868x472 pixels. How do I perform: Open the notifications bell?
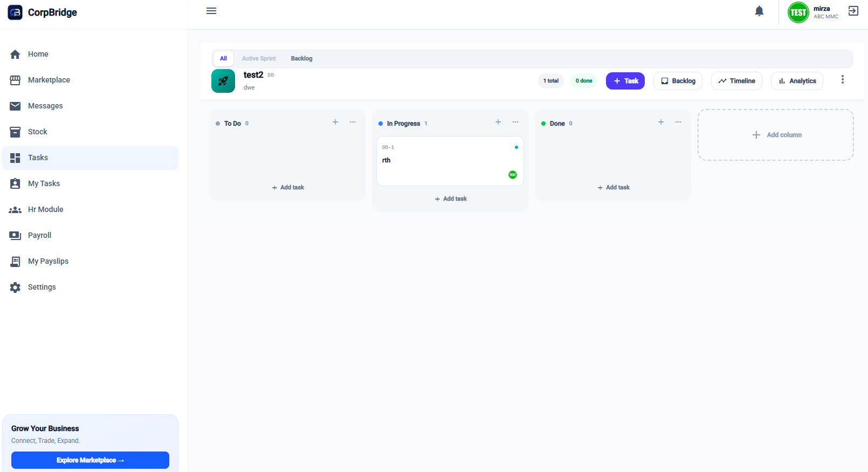point(759,11)
